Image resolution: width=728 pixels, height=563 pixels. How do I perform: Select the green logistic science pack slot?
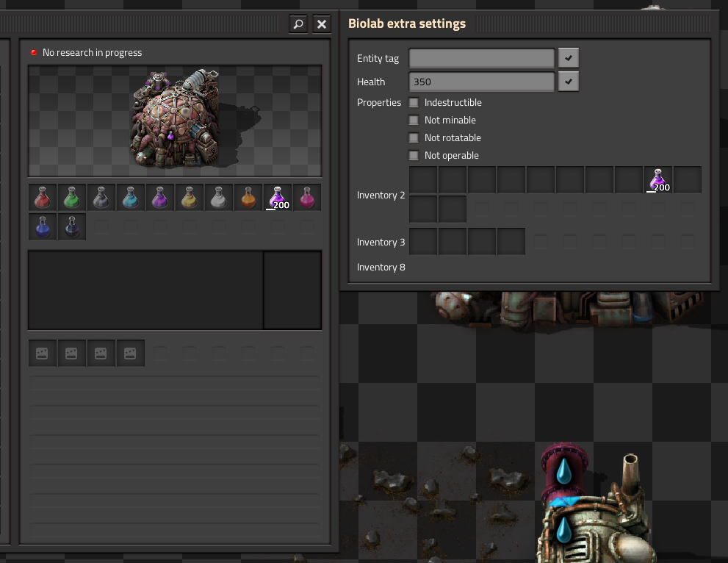pyautogui.click(x=71, y=198)
